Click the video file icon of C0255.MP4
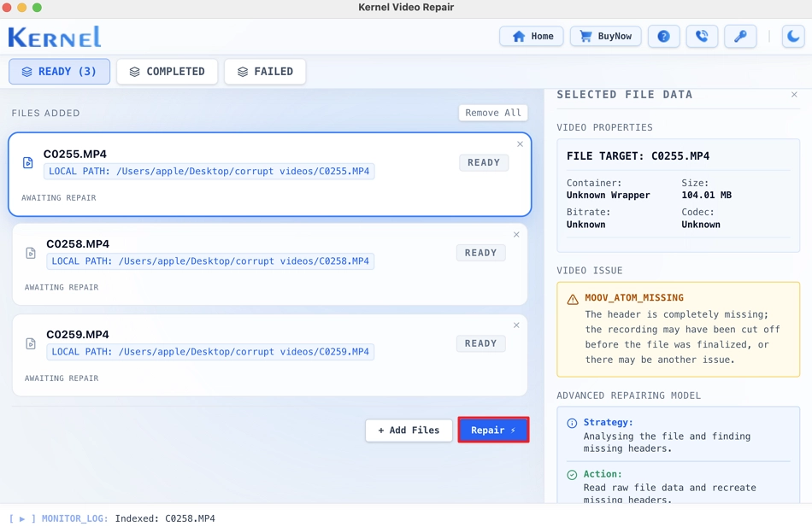The height and width of the screenshot is (527, 812). coord(28,162)
